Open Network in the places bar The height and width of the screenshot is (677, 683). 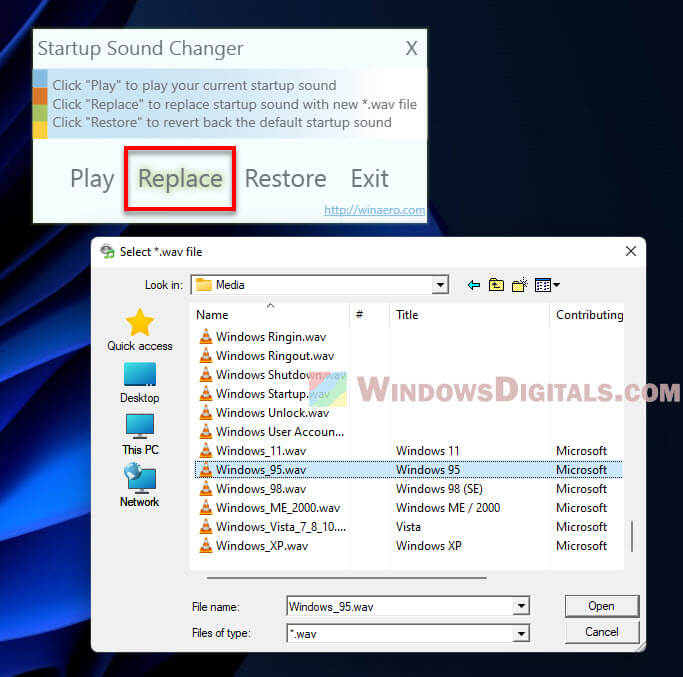(x=140, y=485)
